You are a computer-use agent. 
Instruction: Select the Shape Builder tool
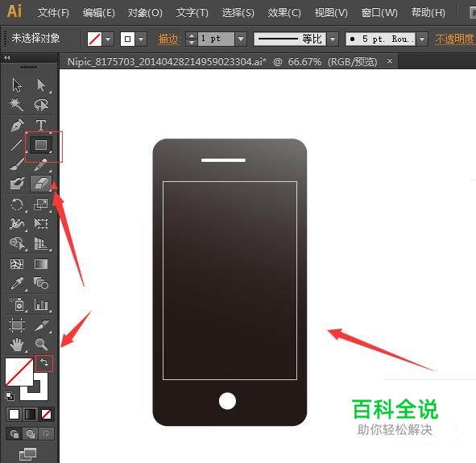click(x=17, y=243)
